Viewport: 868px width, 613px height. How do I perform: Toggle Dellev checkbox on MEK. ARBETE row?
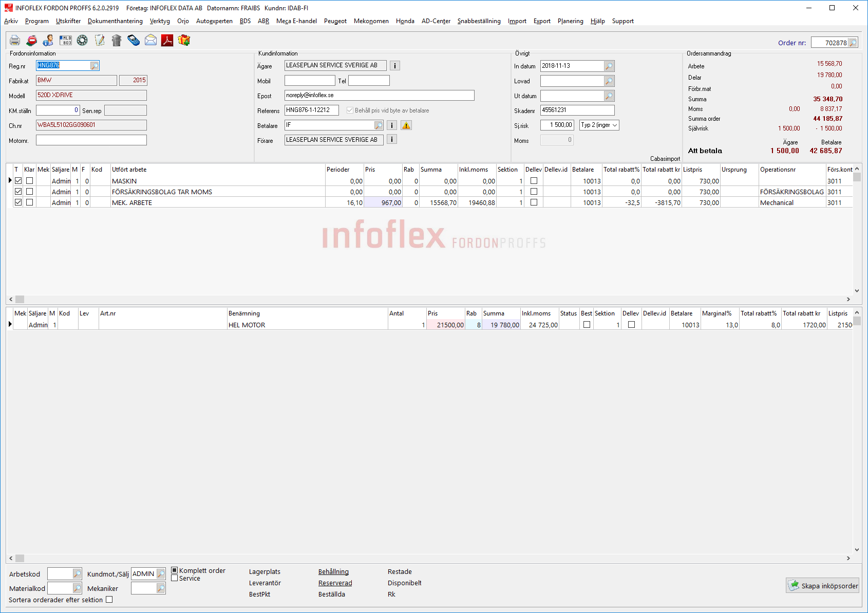[x=534, y=202]
